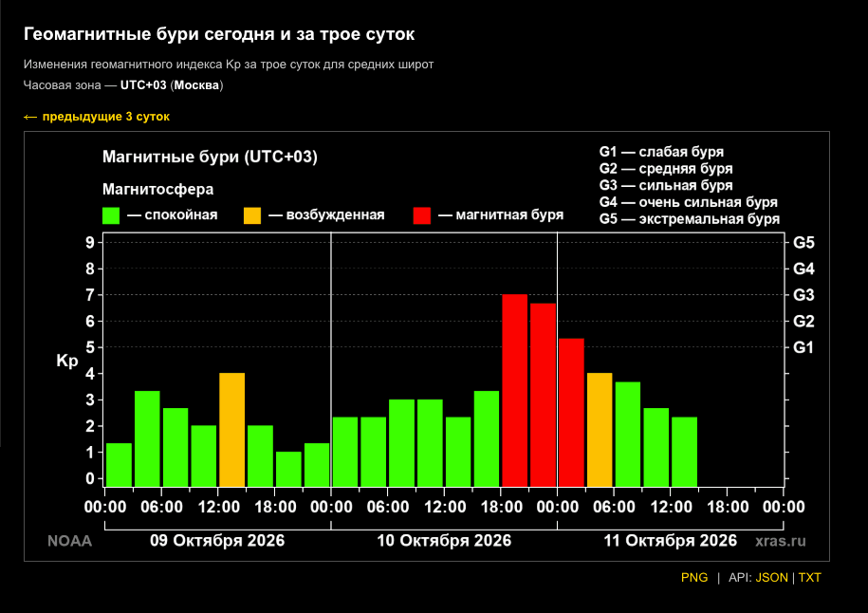This screenshot has height=613, width=868.
Task: Open the JSON API link
Action: coord(771,578)
